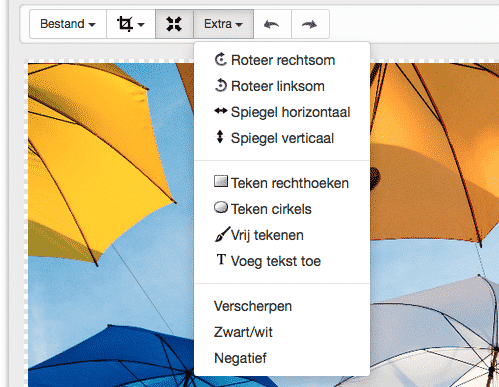Apply the Negatief filter
Image resolution: width=499 pixels, height=387 pixels.
[x=282, y=358]
